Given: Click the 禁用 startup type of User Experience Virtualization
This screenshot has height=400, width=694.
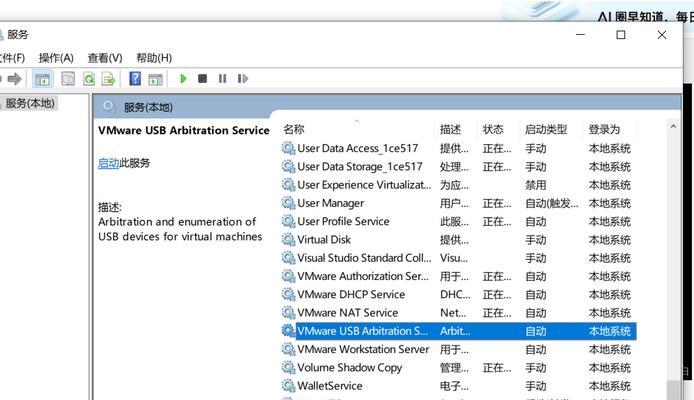Looking at the screenshot, I should tap(536, 185).
